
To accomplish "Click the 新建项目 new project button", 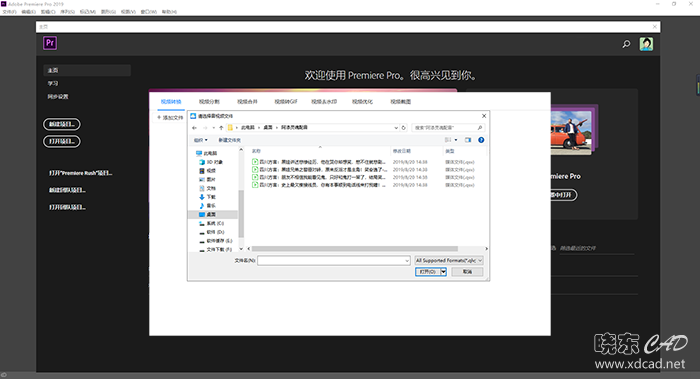I will point(62,124).
